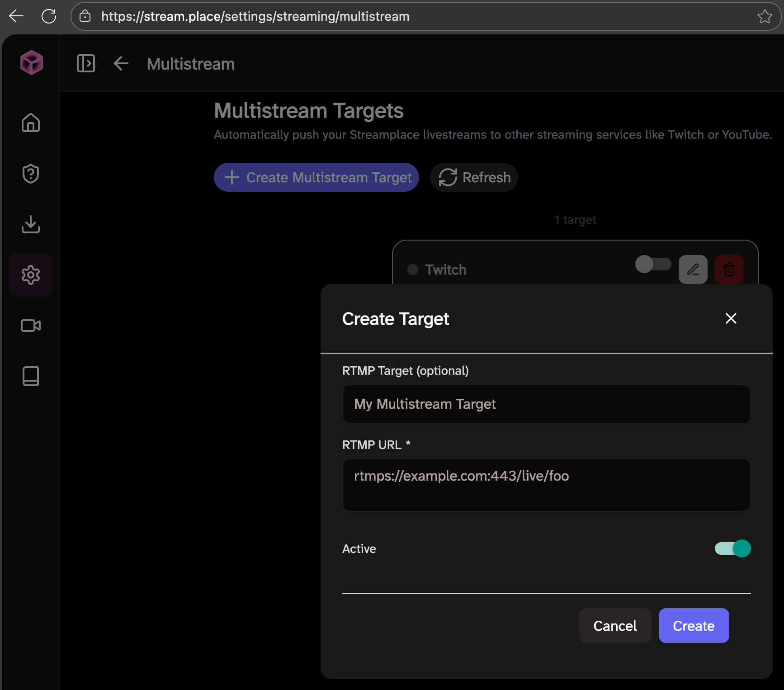This screenshot has height=690, width=784.
Task: Open the download sidebar icon
Action: tap(31, 224)
